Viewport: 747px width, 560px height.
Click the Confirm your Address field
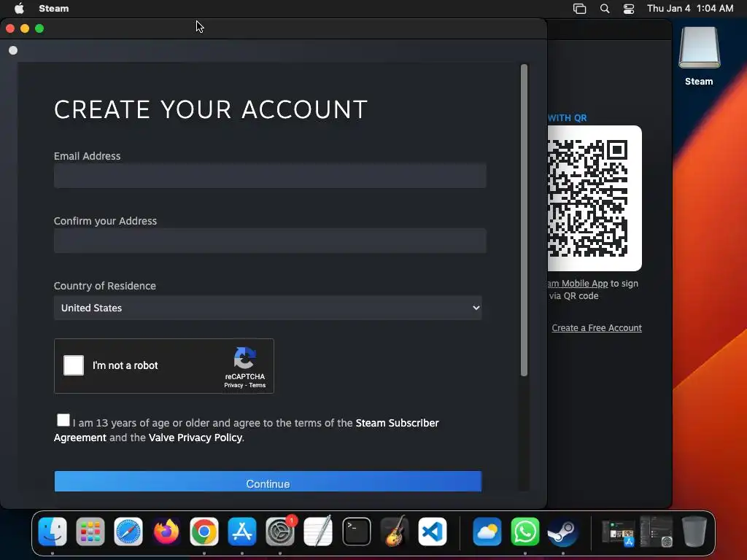pos(270,241)
